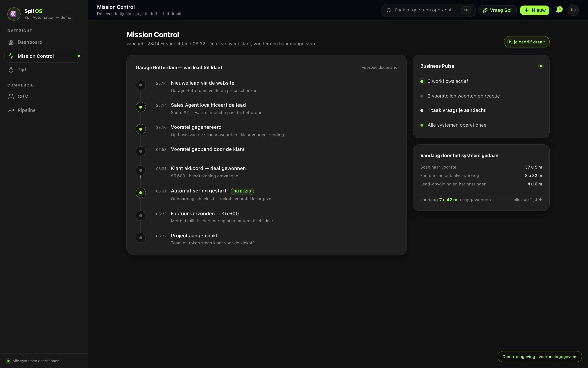Open the Pipeline sidebar item
The width and height of the screenshot is (588, 368).
click(44, 110)
